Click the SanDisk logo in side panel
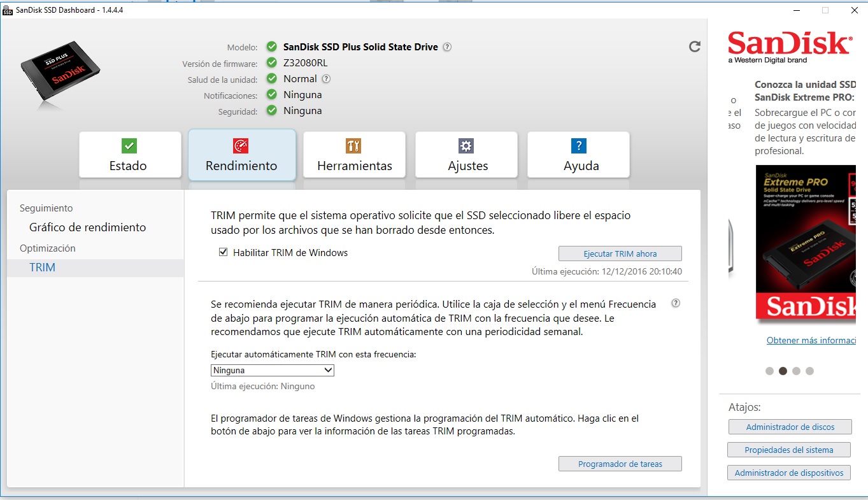 pyautogui.click(x=790, y=46)
